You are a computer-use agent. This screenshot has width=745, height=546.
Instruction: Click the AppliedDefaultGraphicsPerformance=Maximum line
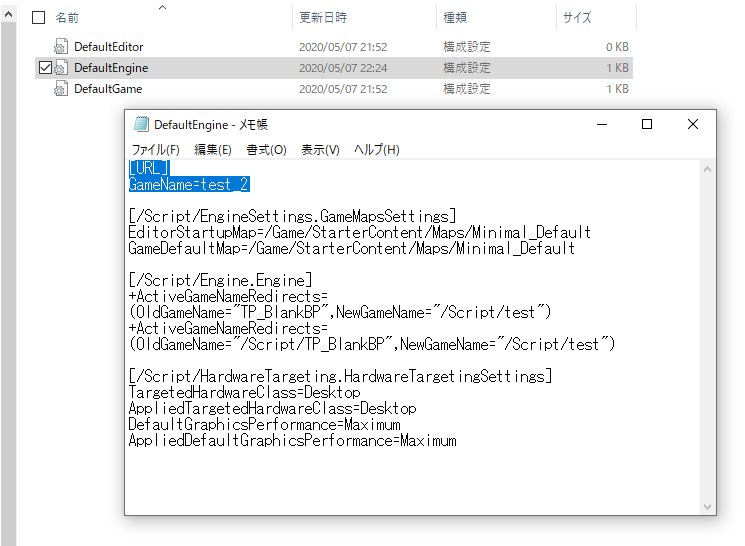pos(293,441)
